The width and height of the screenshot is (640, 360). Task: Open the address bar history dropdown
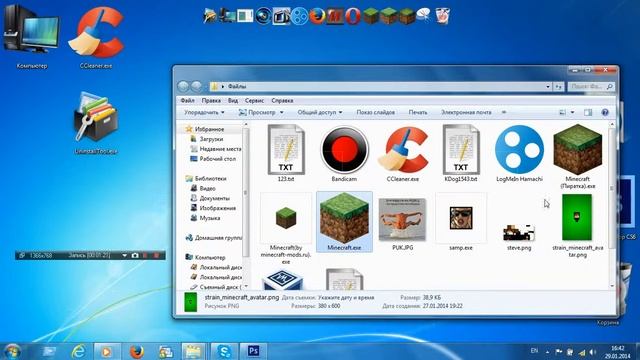pyautogui.click(x=548, y=87)
